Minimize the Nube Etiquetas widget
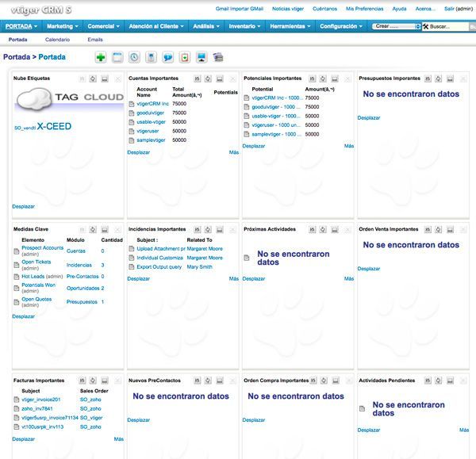 [105, 78]
